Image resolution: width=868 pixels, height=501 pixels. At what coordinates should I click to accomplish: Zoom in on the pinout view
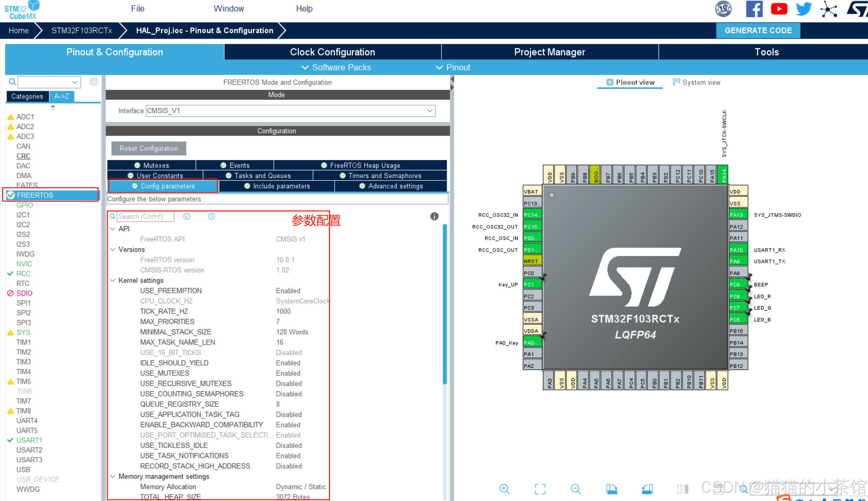tap(505, 489)
